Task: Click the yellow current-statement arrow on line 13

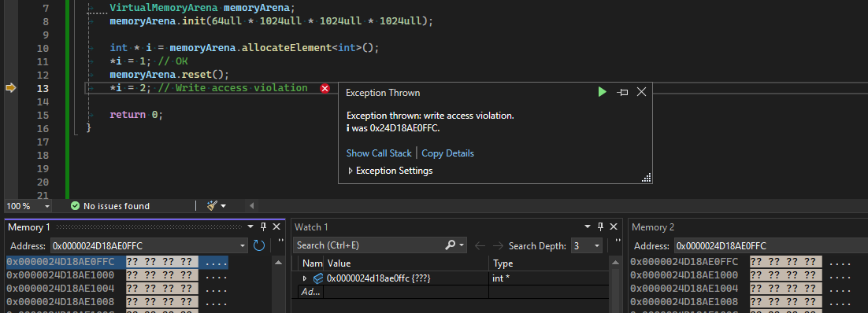Action: pos(11,88)
